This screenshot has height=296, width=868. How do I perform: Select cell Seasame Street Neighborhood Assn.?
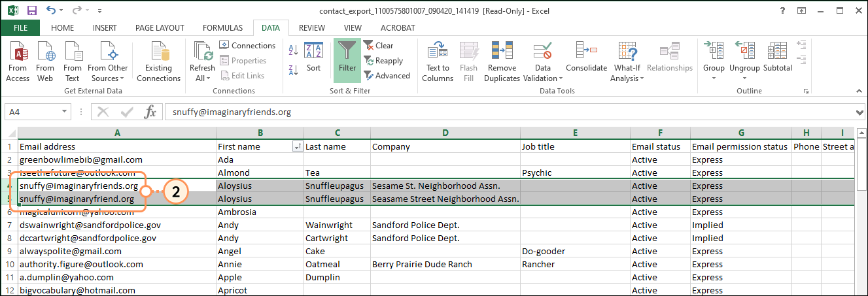coord(445,199)
